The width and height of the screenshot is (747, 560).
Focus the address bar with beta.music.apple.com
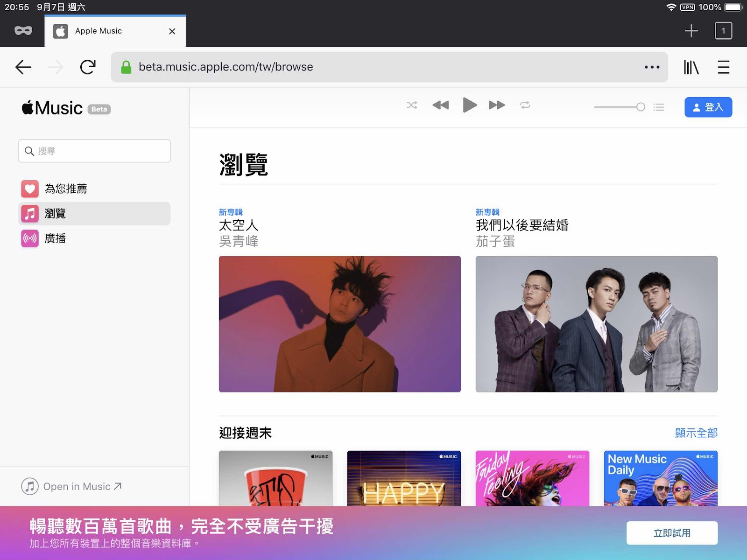pyautogui.click(x=389, y=67)
